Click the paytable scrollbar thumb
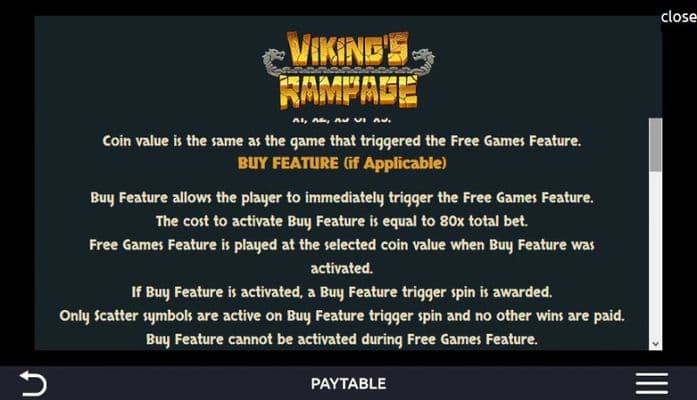This screenshot has width=697, height=400. pyautogui.click(x=655, y=145)
